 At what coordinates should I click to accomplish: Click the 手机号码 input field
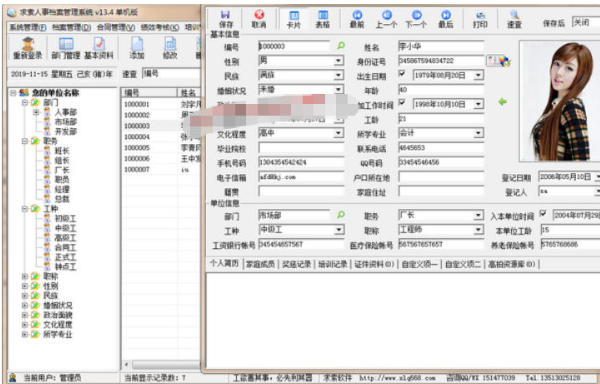[301, 163]
